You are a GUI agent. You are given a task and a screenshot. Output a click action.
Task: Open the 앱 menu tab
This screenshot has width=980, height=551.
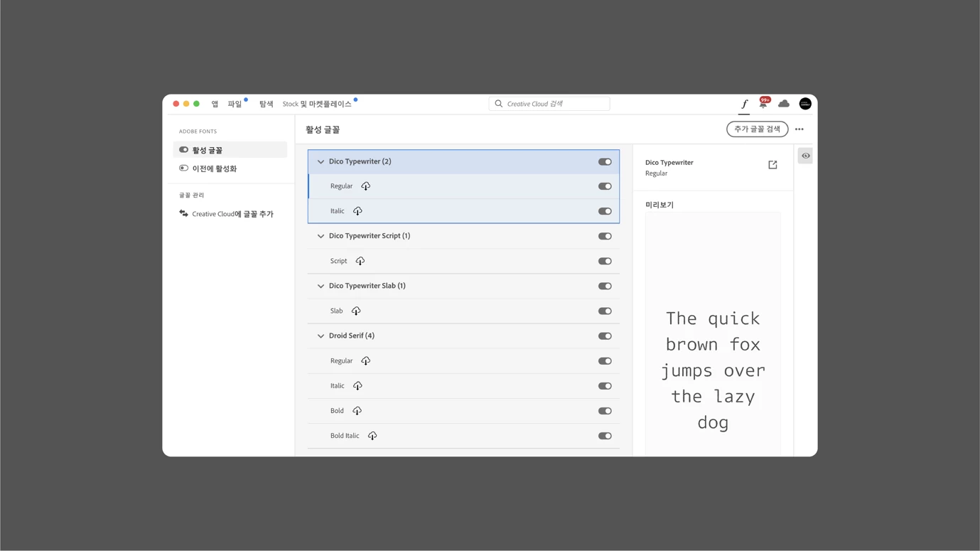(x=215, y=104)
